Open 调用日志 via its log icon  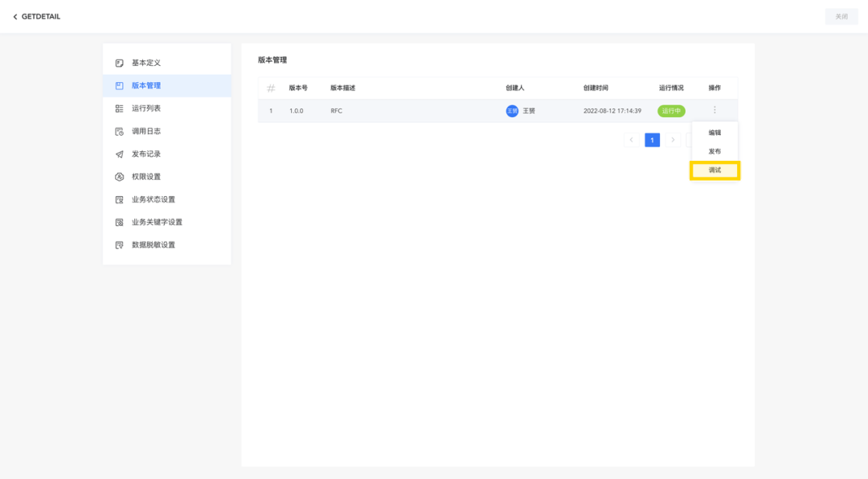(x=118, y=131)
